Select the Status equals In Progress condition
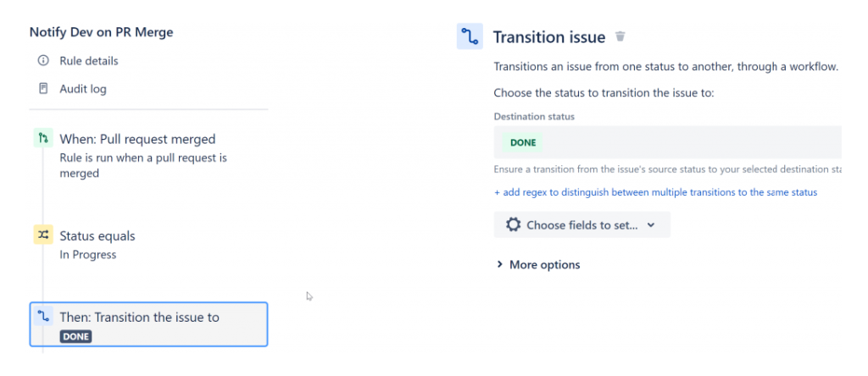Image resolution: width=868 pixels, height=376 pixels. click(148, 245)
